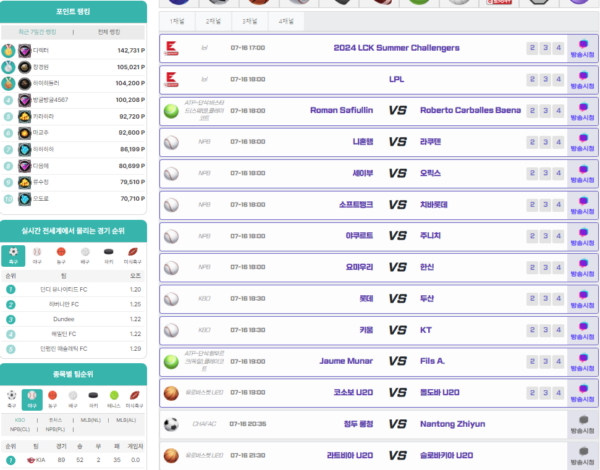The image size is (600, 470).
Task: Click the baseball icon on the 니혼햄 vs 라쿠텐 row
Action: point(171,142)
